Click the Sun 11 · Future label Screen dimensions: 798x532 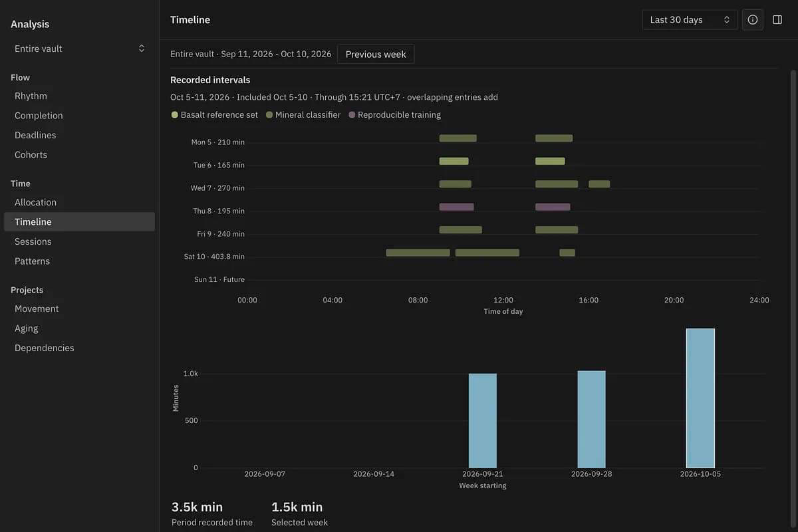(219, 279)
